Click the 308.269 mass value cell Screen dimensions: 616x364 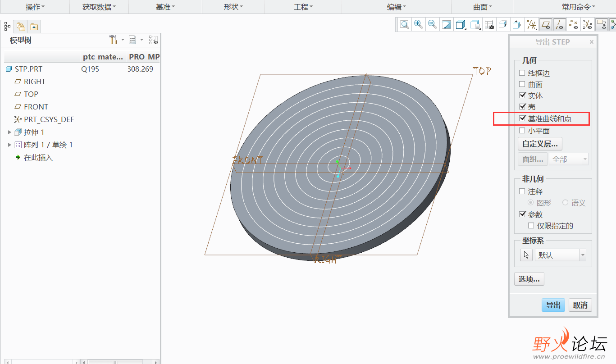coord(140,69)
